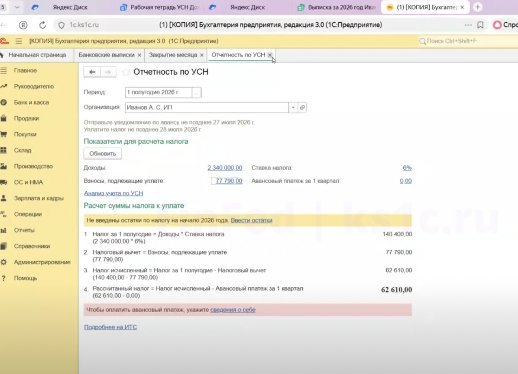Select calculated tax value 62 610,00 in bold
The width and height of the screenshot is (518, 374).
397,290
